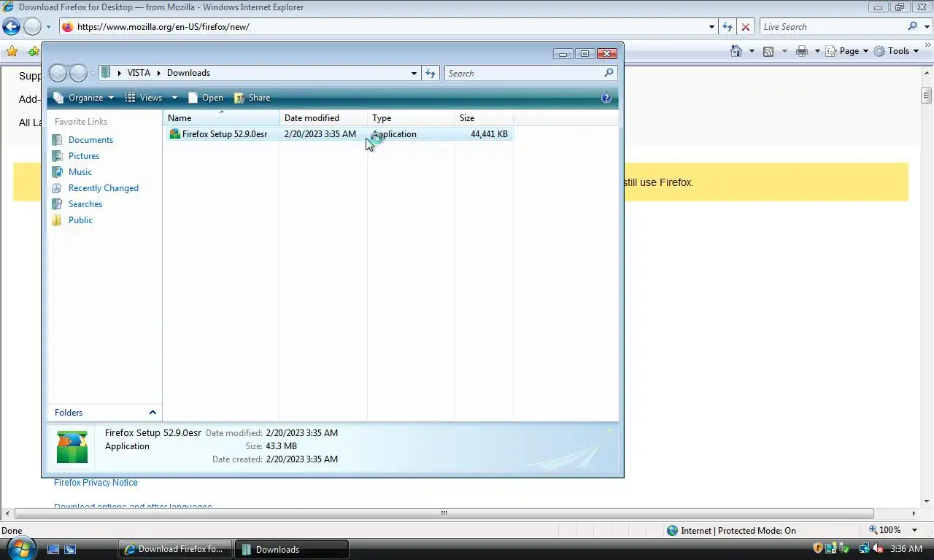The width and height of the screenshot is (934, 560).
Task: Click the IE Live Search input field
Action: tap(832, 27)
